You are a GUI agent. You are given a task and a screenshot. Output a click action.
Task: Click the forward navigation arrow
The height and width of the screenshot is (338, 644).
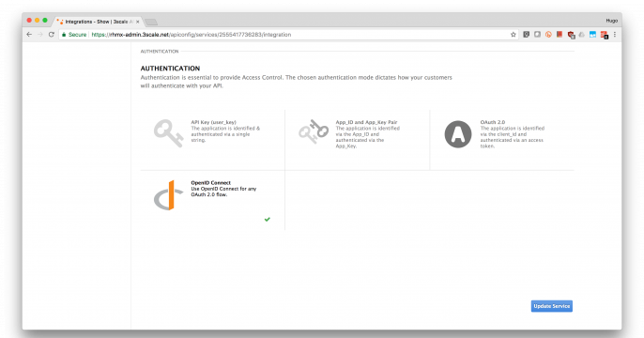tap(39, 35)
